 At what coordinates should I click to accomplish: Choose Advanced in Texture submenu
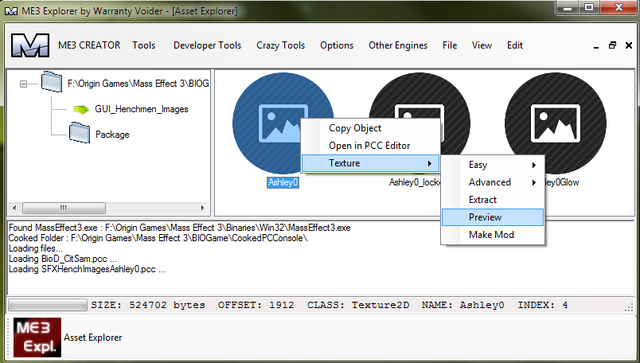click(x=493, y=183)
